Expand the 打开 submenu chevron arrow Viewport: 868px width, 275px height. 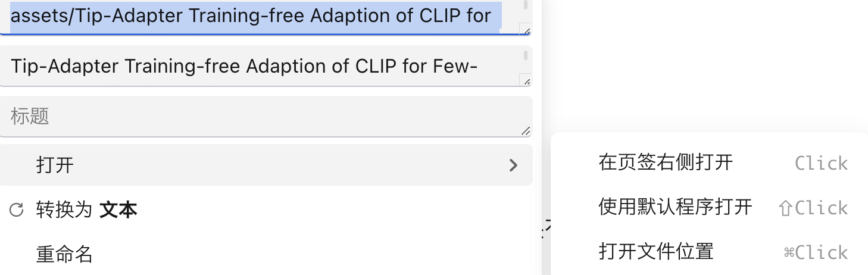point(513,165)
